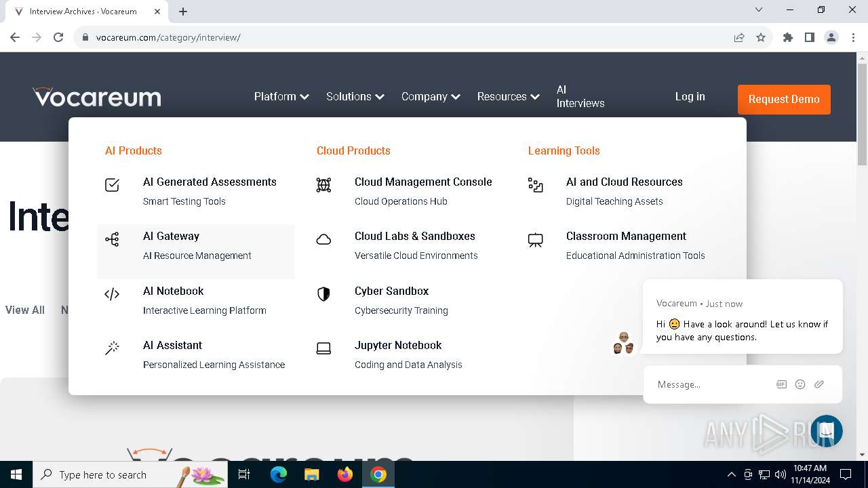The image size is (868, 488).
Task: Share this page from address bar
Action: tap(739, 37)
